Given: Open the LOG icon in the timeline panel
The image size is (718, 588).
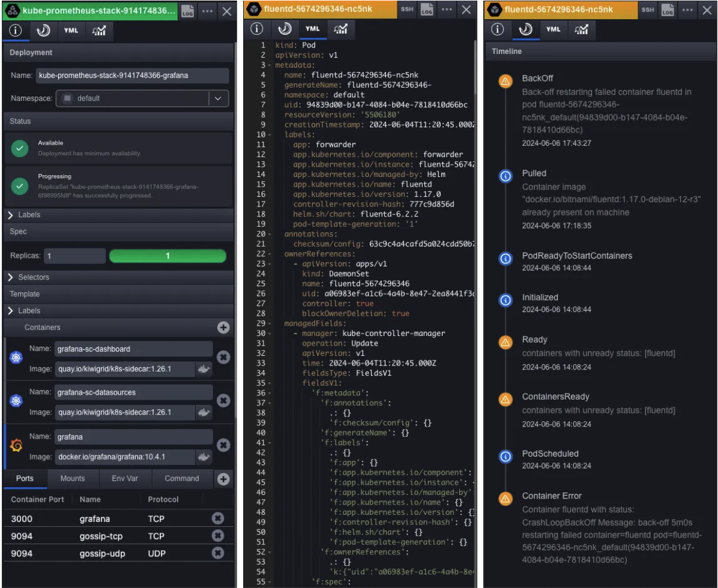Looking at the screenshot, I should click(x=668, y=10).
